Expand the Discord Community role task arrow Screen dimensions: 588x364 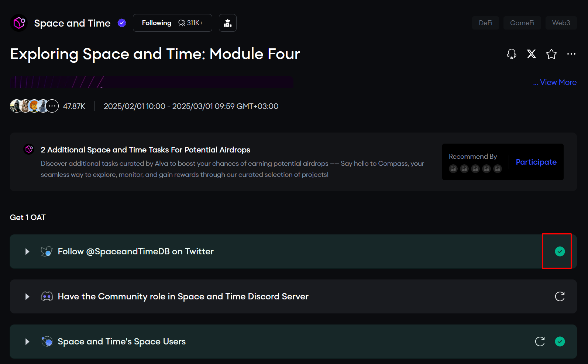click(27, 296)
